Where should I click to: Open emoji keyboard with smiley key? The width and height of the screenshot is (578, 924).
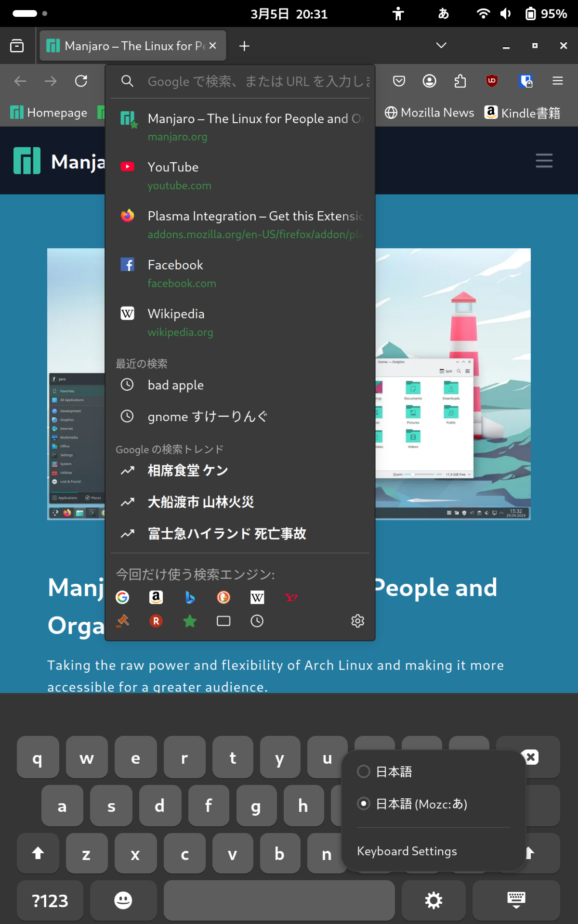click(123, 900)
